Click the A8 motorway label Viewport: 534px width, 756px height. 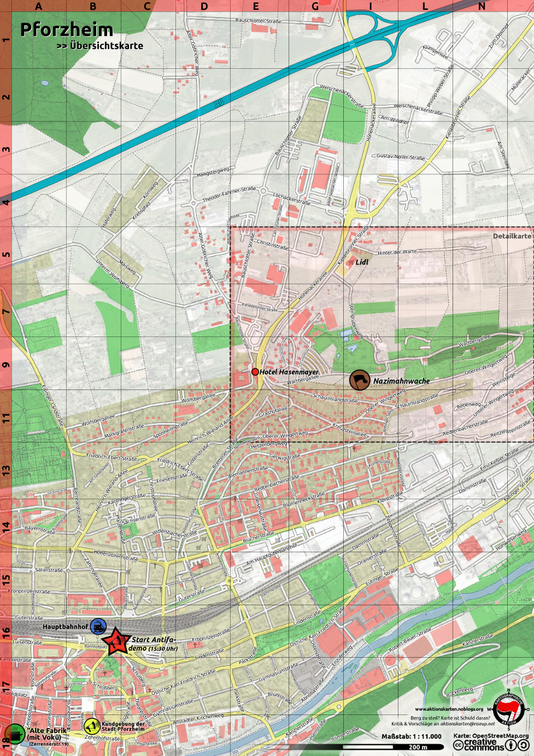(219, 103)
